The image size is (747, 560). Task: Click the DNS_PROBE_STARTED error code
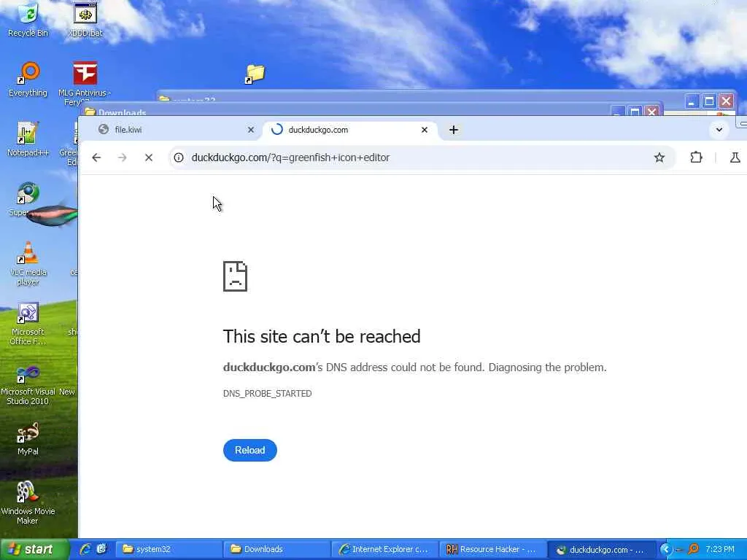pyautogui.click(x=267, y=393)
